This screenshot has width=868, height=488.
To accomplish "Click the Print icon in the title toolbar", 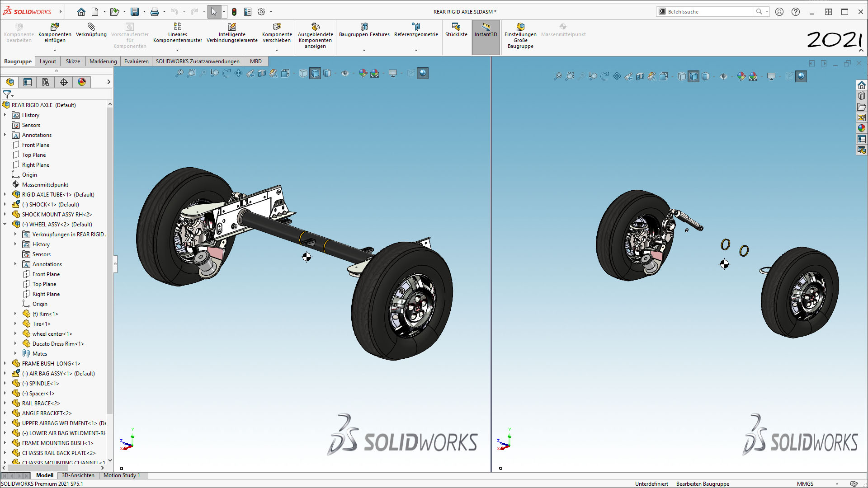I will click(155, 12).
